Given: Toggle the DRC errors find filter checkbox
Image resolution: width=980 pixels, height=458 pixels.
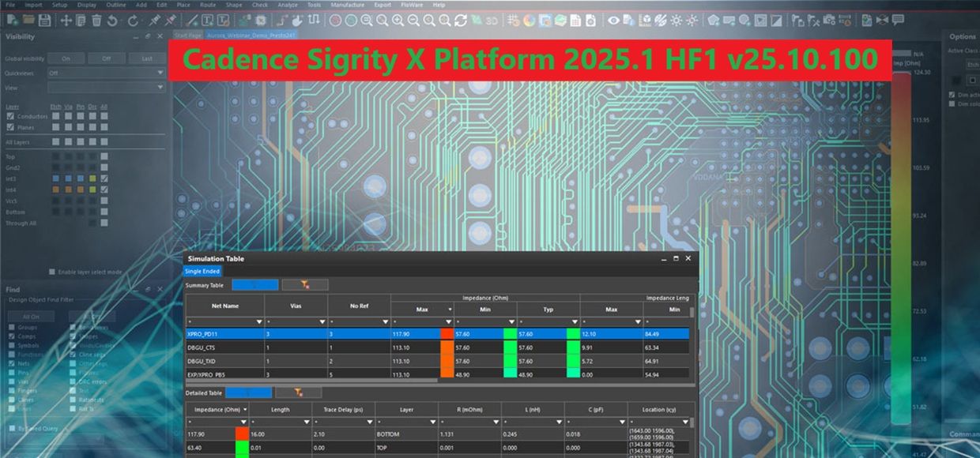Looking at the screenshot, I should [x=73, y=381].
